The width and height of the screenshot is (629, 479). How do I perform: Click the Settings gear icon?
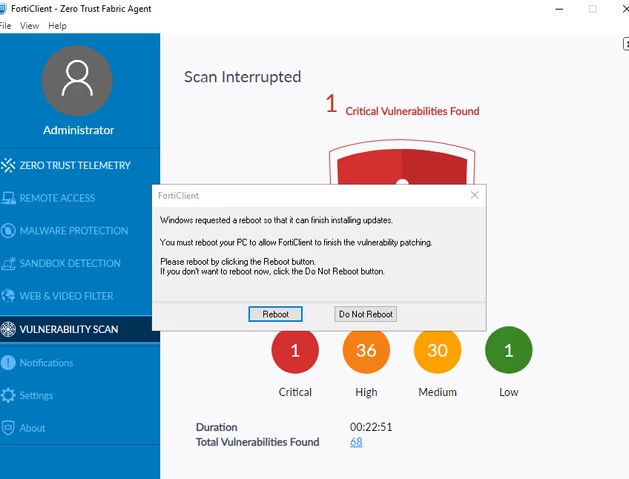coord(8,395)
